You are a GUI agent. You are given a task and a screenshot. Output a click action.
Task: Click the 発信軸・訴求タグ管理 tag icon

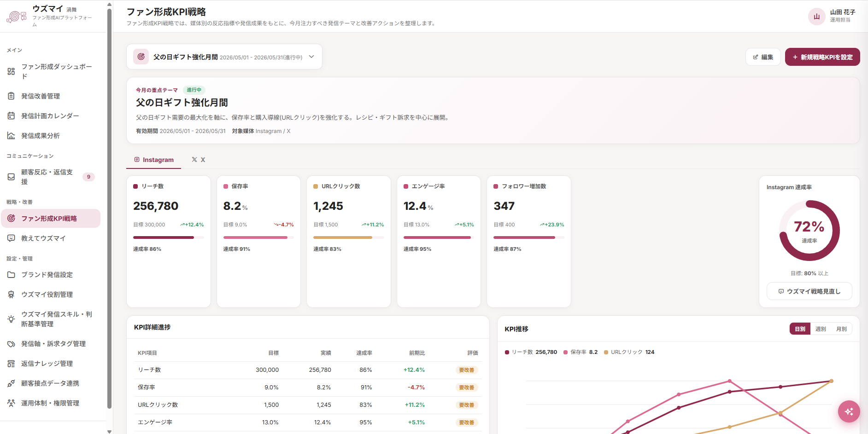[x=11, y=344]
